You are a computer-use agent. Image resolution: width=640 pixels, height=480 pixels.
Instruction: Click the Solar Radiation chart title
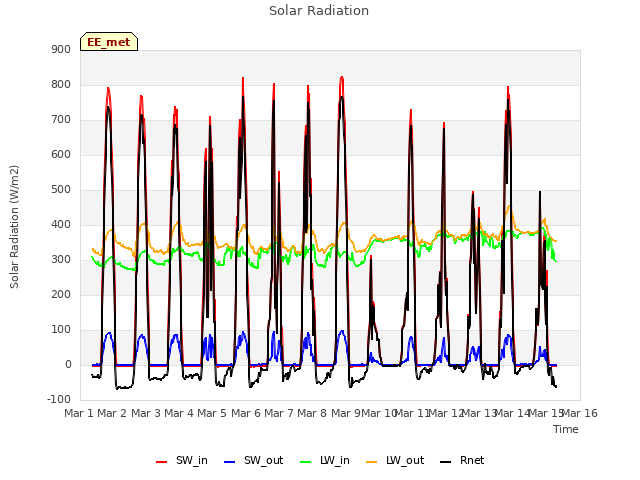tap(319, 11)
